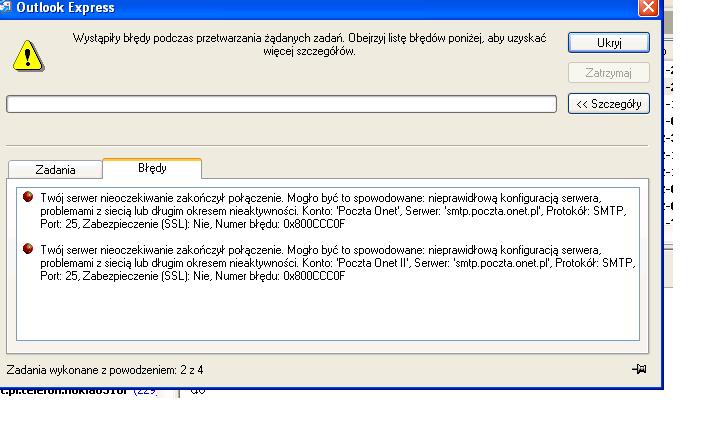Viewport: 728px width, 432px height.
Task: Select the 'Poczta Onet' error message text
Action: click(333, 211)
